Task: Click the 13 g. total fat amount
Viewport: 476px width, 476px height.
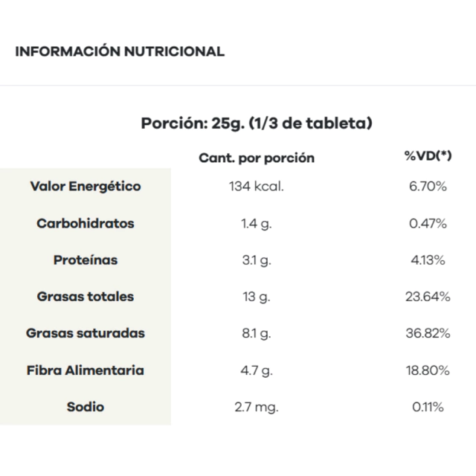Action: pyautogui.click(x=257, y=296)
